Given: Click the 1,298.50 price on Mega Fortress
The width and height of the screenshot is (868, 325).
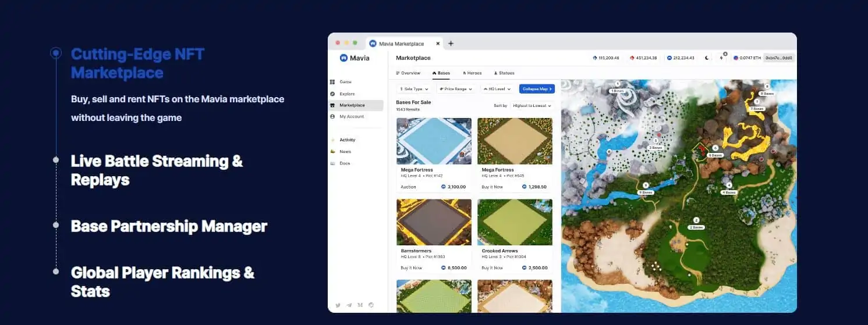Looking at the screenshot, I should click(534, 187).
